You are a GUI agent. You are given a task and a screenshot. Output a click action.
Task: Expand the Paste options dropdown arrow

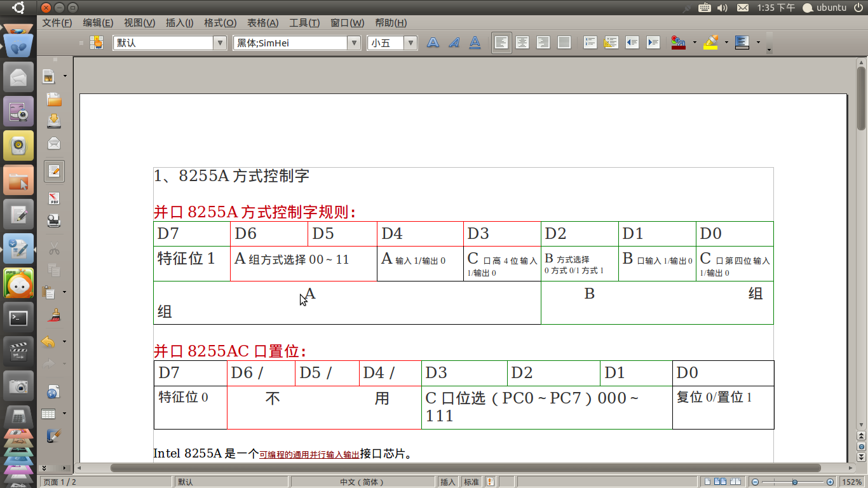coord(65,292)
